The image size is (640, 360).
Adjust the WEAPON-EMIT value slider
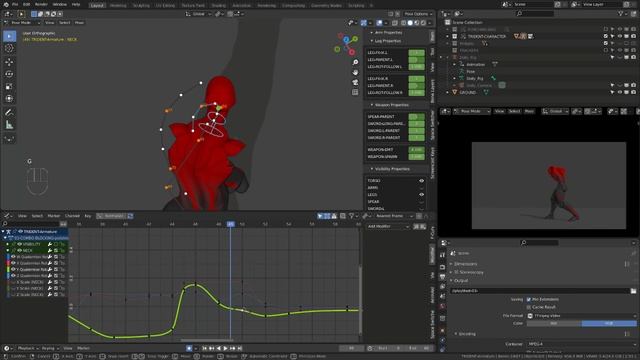tap(416, 150)
